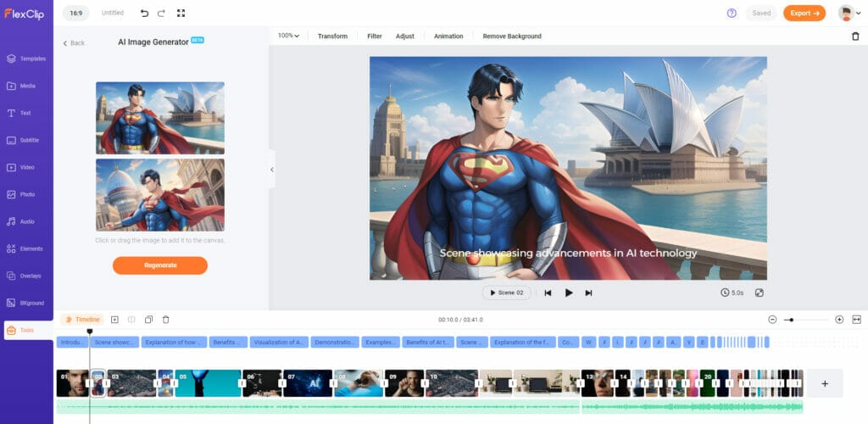This screenshot has width=868, height=424.
Task: Collapse the left side panel
Action: (272, 170)
